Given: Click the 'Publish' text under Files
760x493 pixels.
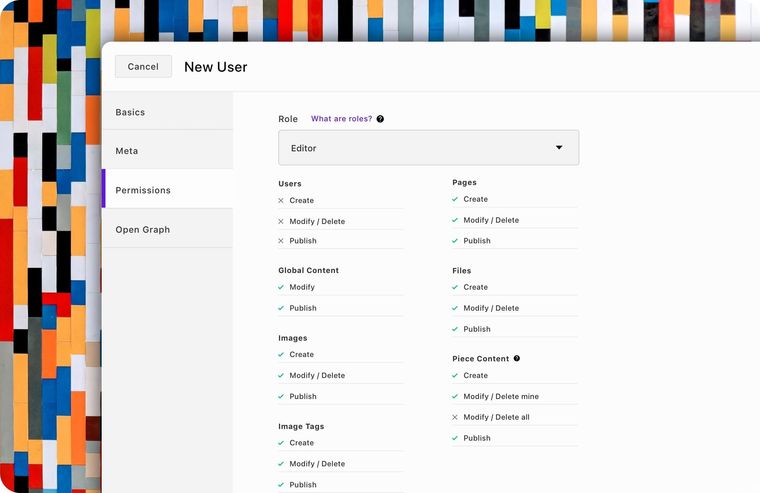Looking at the screenshot, I should click(477, 329).
